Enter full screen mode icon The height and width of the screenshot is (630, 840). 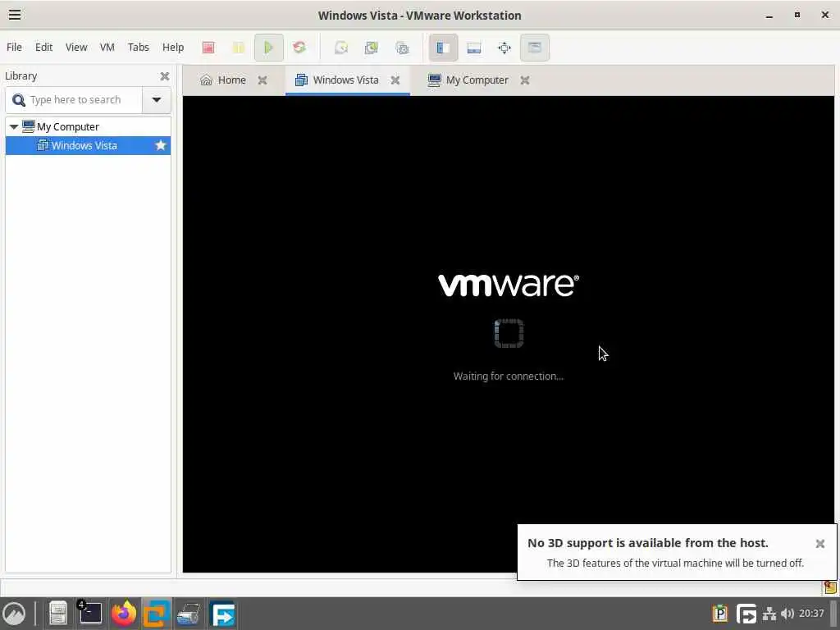tap(504, 48)
